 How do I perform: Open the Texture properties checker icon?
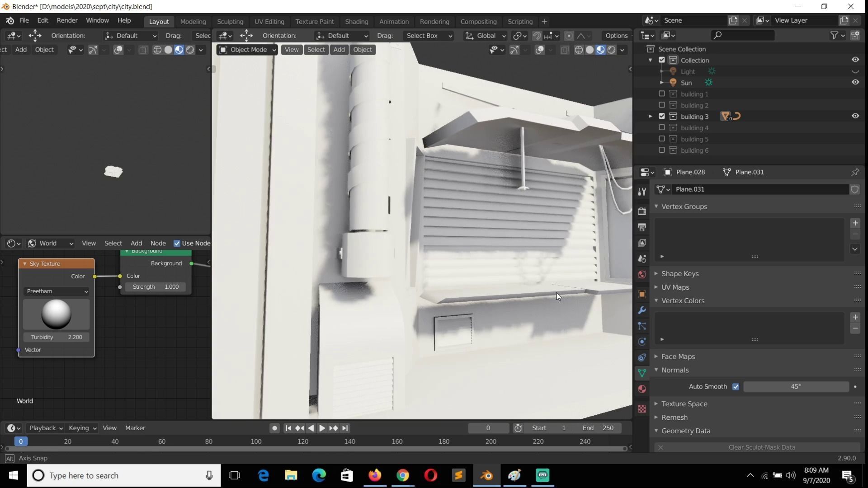pos(642,408)
